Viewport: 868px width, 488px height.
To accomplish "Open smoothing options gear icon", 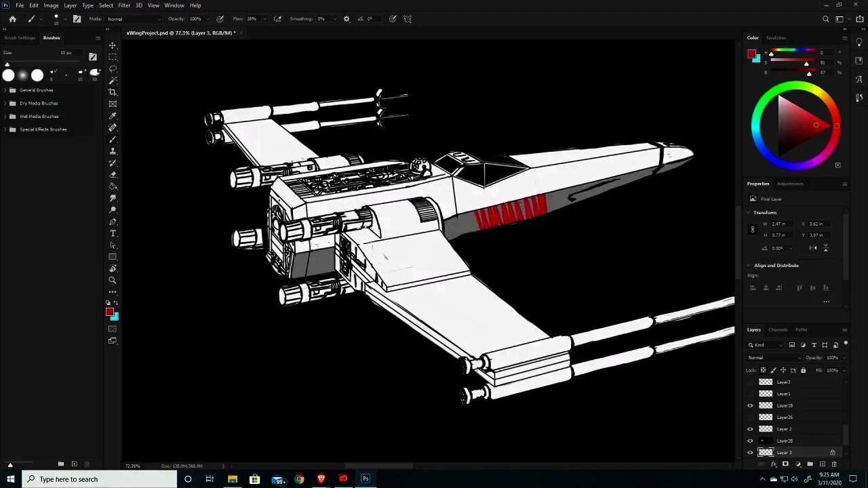I will point(347,19).
